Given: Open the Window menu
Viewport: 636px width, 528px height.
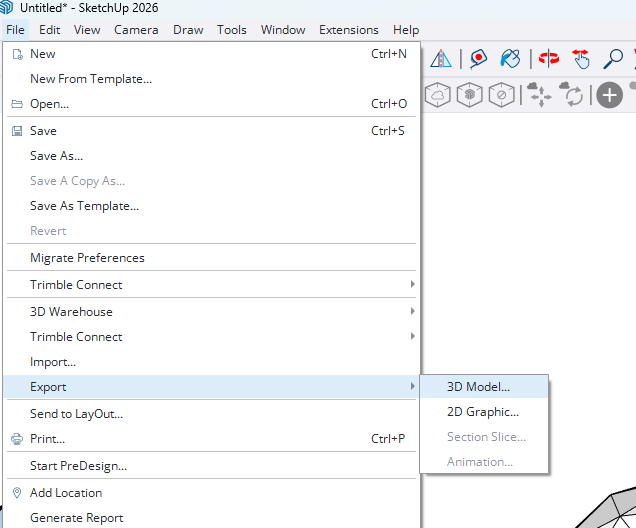Looking at the screenshot, I should (283, 30).
